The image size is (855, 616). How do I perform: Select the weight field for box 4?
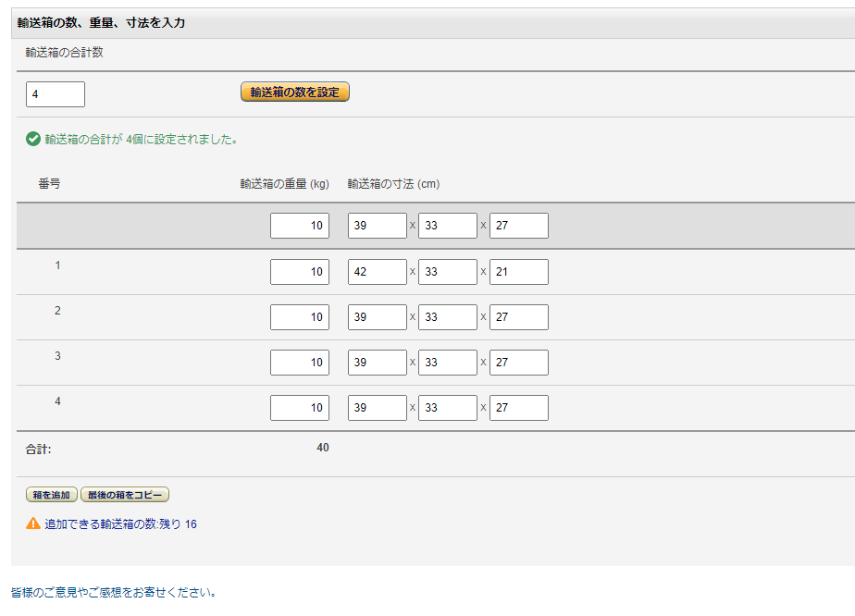pos(300,408)
